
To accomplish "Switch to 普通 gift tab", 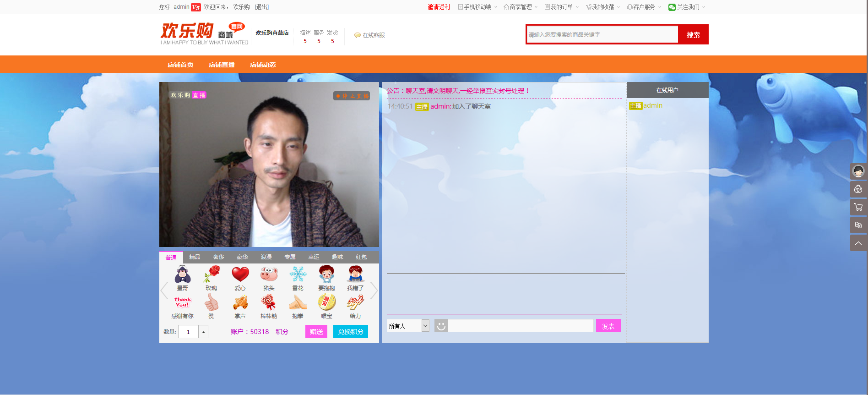I will 171,258.
